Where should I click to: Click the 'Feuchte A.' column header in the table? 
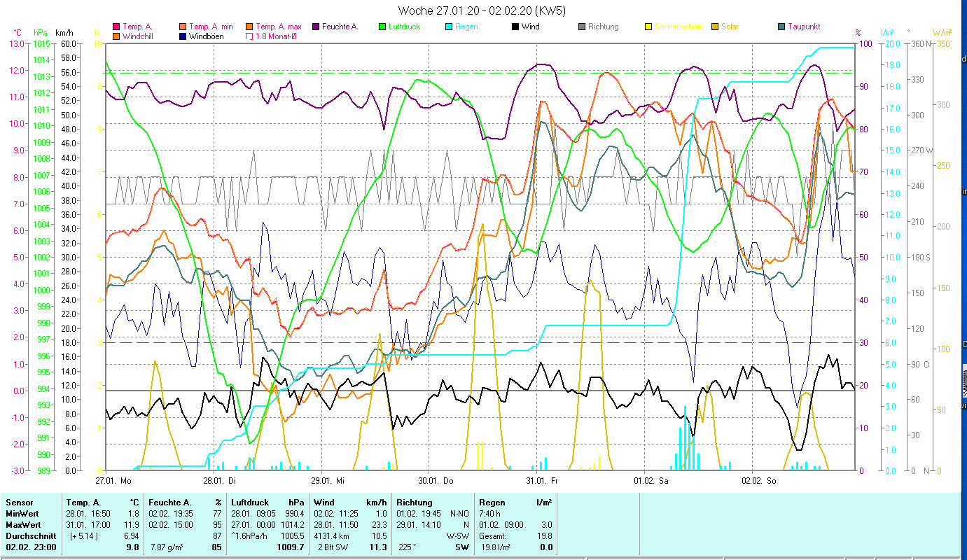coord(169,503)
